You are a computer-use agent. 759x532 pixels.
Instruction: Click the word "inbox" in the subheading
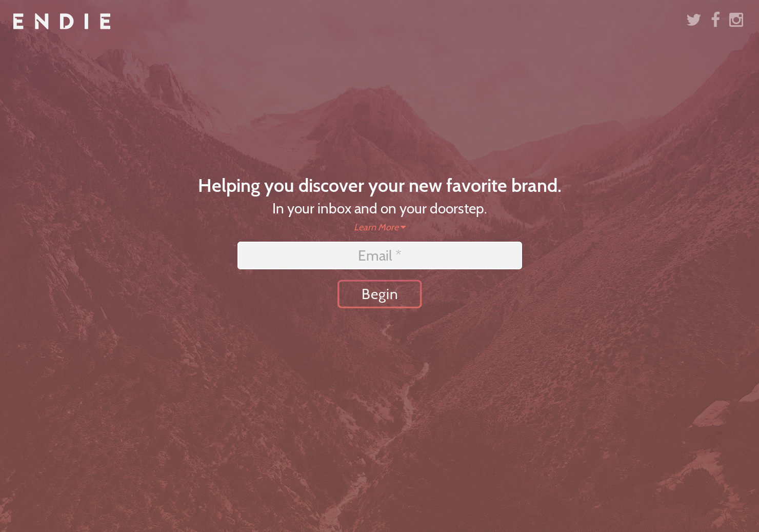(x=334, y=209)
